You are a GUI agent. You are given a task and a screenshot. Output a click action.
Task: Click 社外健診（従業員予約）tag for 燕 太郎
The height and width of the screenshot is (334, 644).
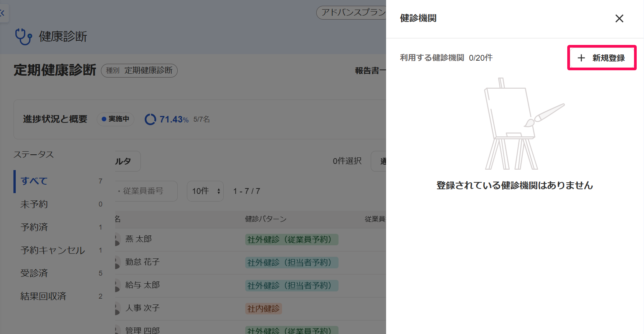click(x=292, y=240)
